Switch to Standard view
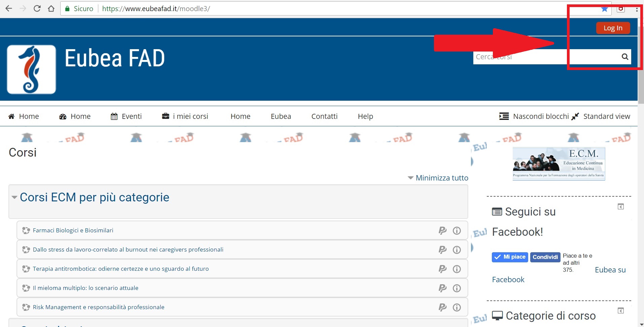The width and height of the screenshot is (644, 327). pos(601,117)
